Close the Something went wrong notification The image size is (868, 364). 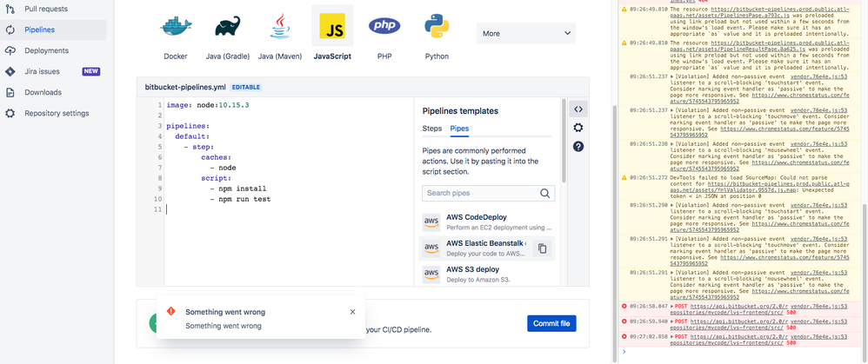(x=352, y=312)
